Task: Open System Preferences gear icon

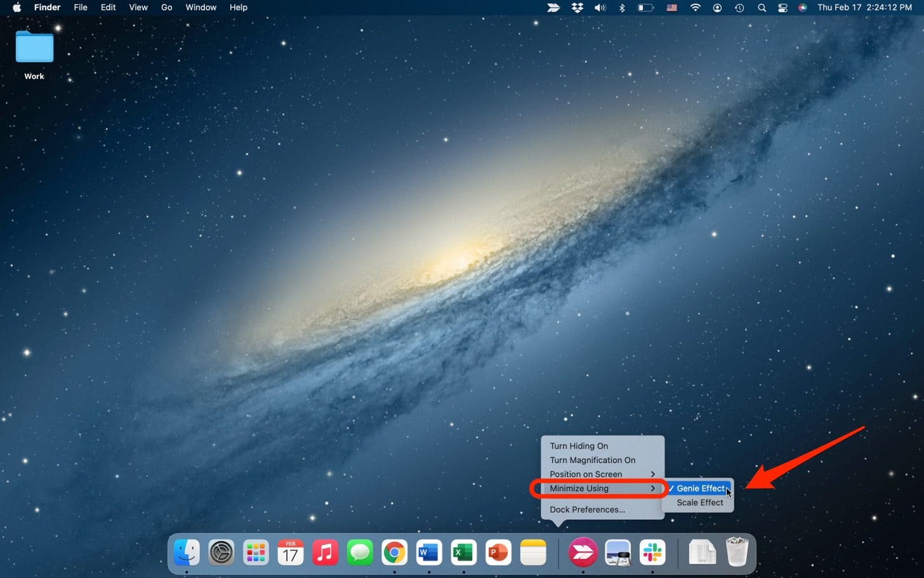Action: (221, 553)
